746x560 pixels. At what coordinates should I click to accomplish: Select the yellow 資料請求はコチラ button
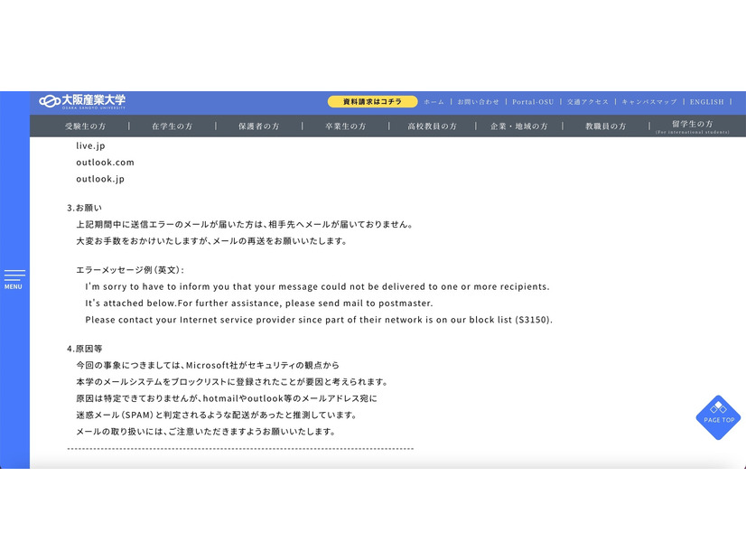point(376,101)
